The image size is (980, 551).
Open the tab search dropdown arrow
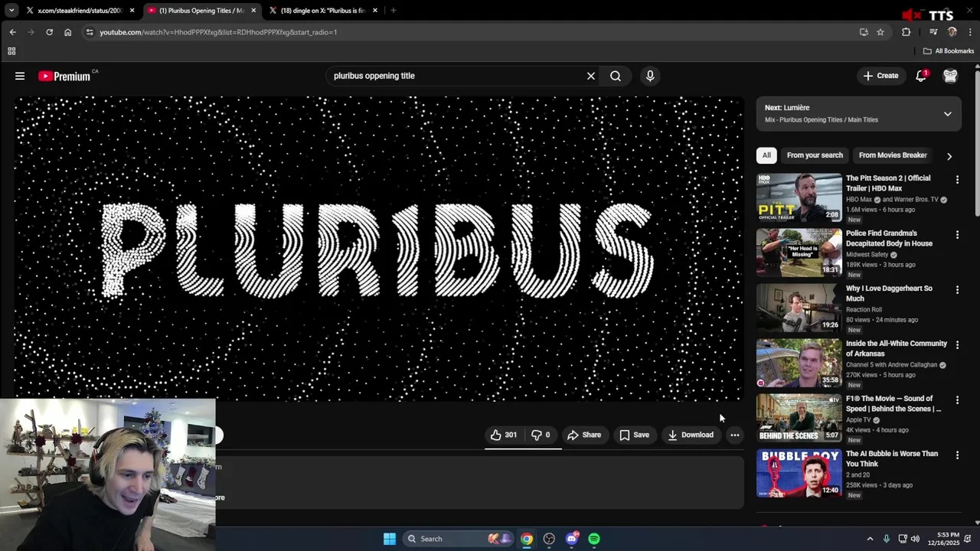click(11, 11)
